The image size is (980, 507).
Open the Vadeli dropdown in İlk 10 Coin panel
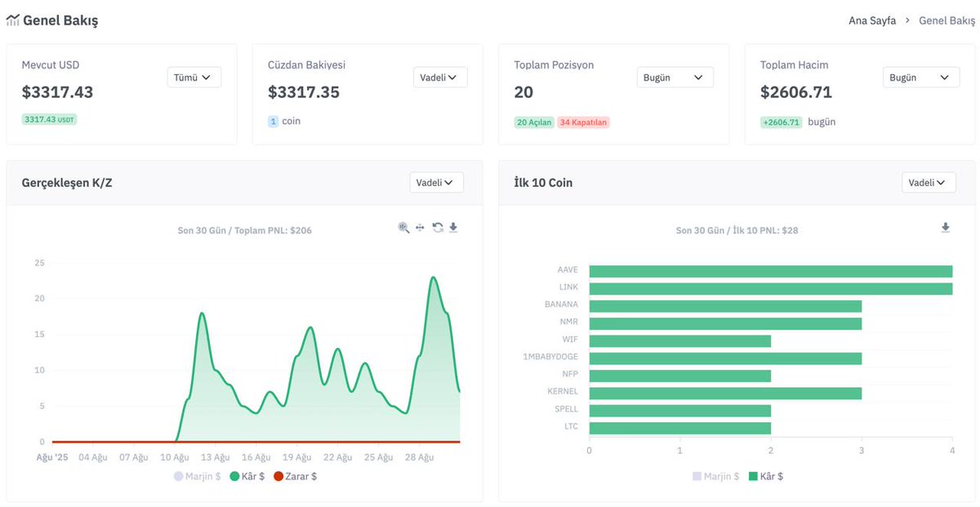click(x=929, y=183)
